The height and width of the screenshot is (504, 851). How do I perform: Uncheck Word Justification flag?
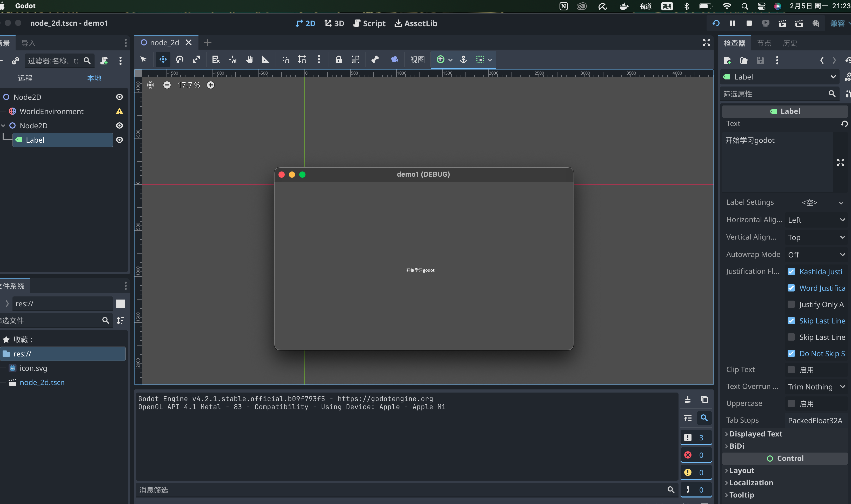coord(791,288)
